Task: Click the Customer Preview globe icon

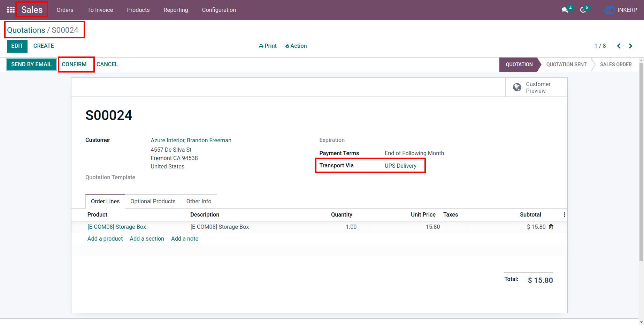Action: (x=517, y=87)
